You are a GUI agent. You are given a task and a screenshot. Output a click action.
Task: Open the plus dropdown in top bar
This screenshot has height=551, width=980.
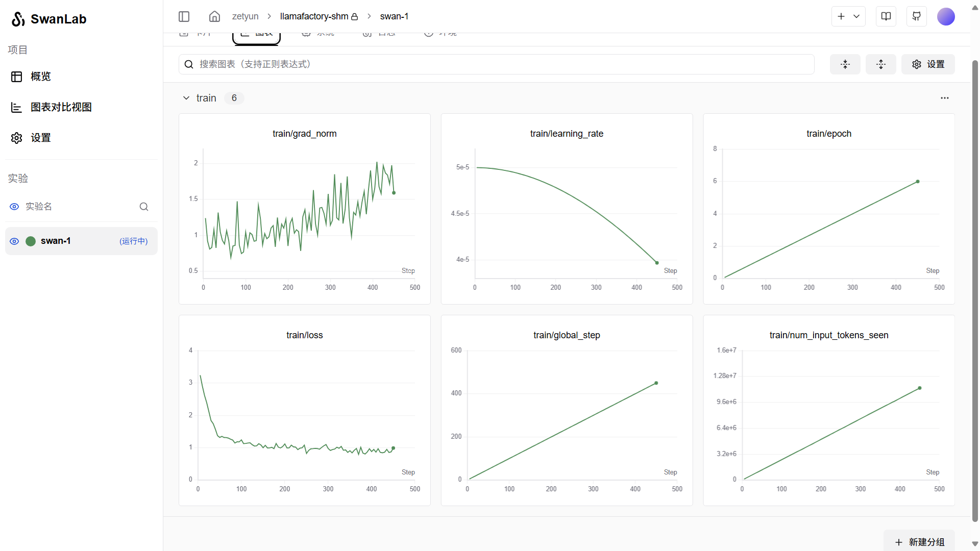tap(848, 16)
